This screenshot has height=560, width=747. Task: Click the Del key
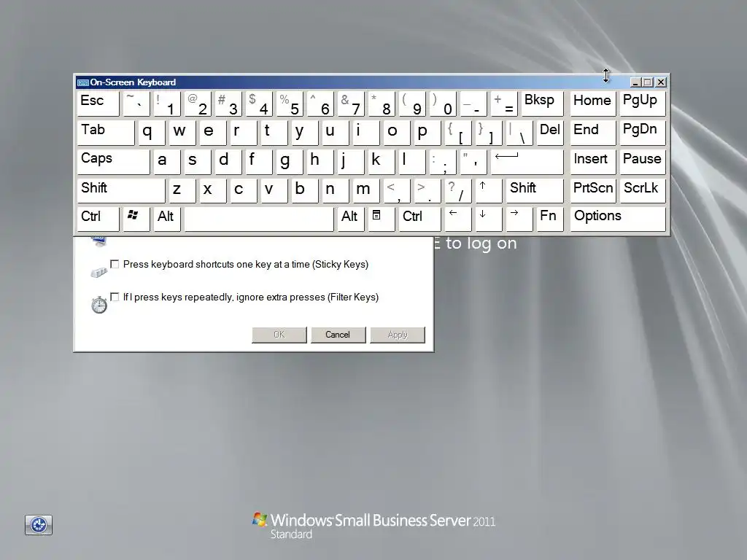pos(550,133)
